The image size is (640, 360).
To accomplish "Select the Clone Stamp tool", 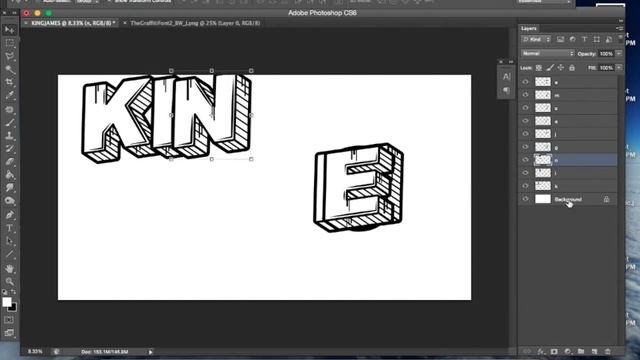I will point(9,136).
